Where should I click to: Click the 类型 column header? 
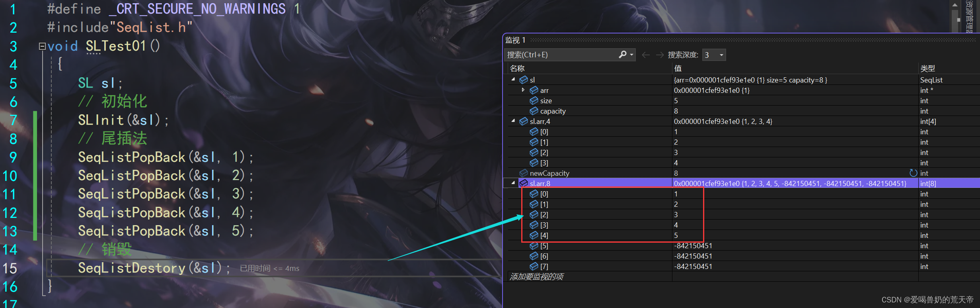(927, 68)
